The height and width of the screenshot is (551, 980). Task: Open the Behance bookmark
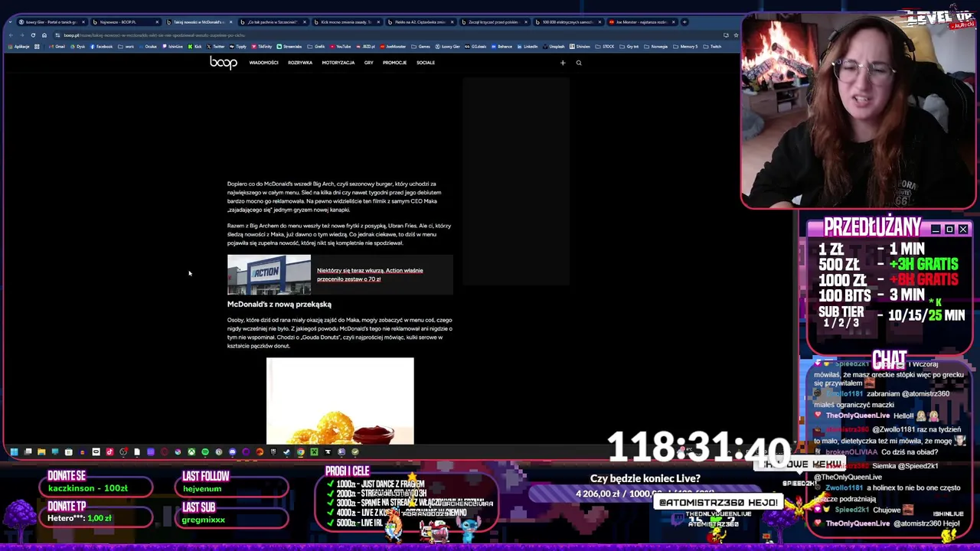click(x=501, y=47)
